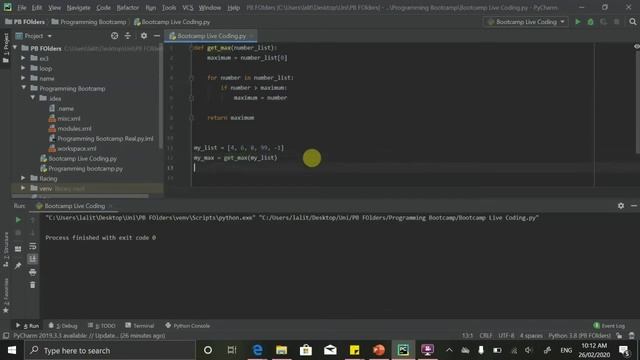Open the system volume control
Screen dimensions: 640x360
coord(528,350)
